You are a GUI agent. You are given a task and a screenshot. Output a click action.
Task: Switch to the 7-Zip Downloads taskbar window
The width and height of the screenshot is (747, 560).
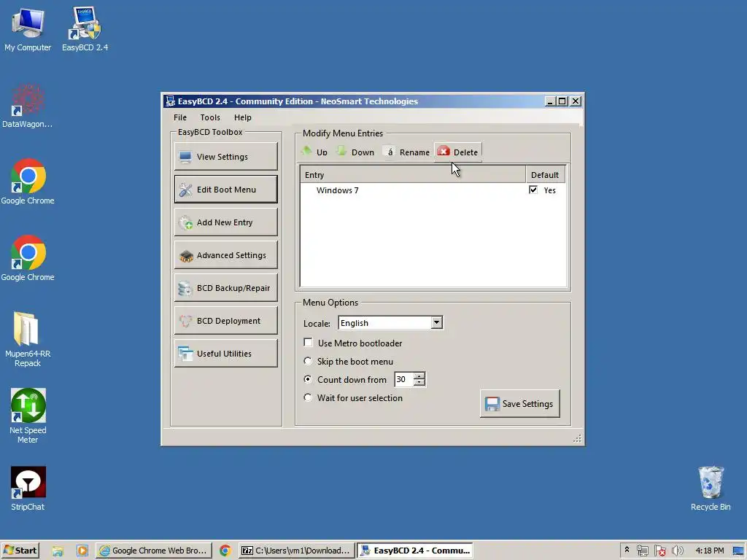(296, 551)
